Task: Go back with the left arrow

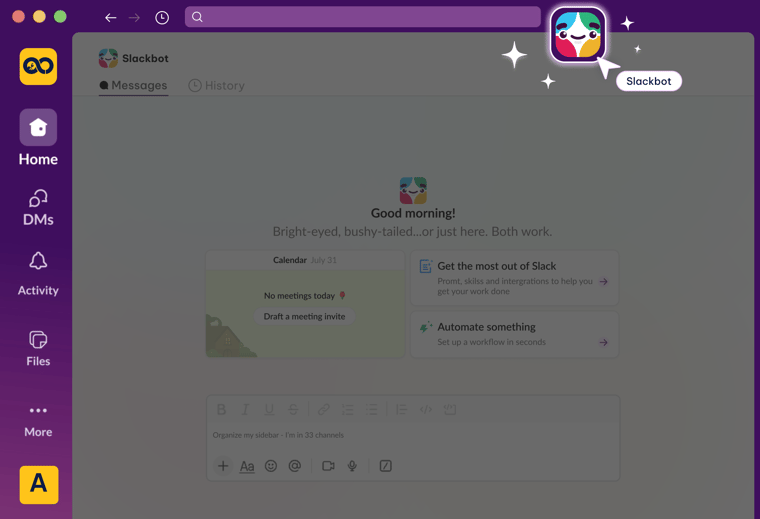Action: point(111,17)
